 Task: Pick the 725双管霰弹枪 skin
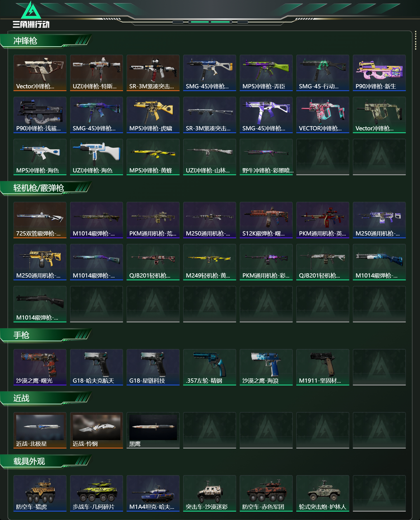(40, 220)
